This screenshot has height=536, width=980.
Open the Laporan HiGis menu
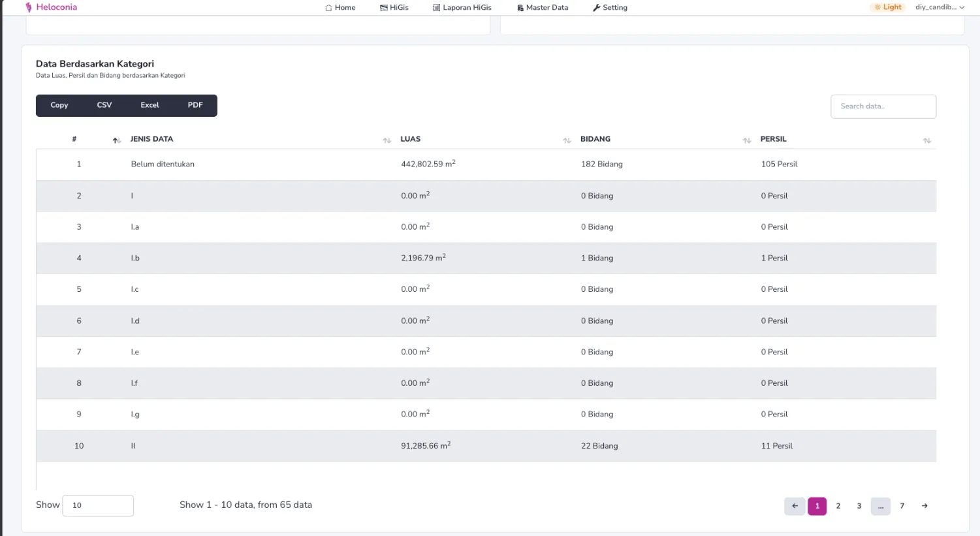462,8
